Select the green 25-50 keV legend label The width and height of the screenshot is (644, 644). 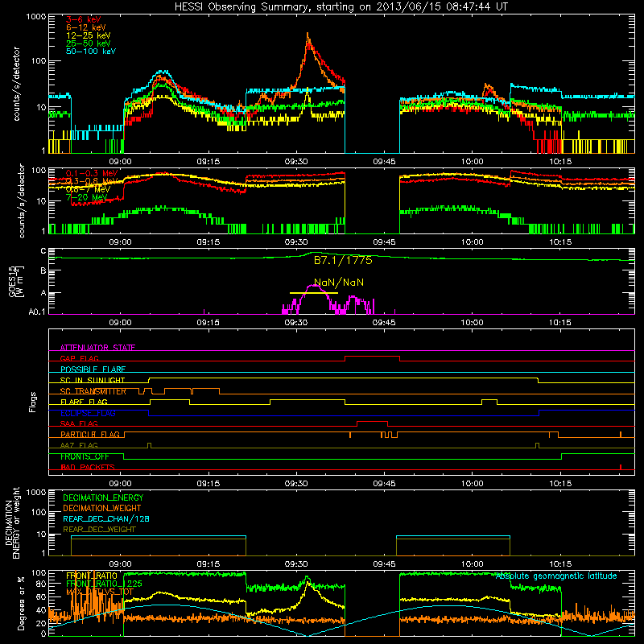coord(89,43)
